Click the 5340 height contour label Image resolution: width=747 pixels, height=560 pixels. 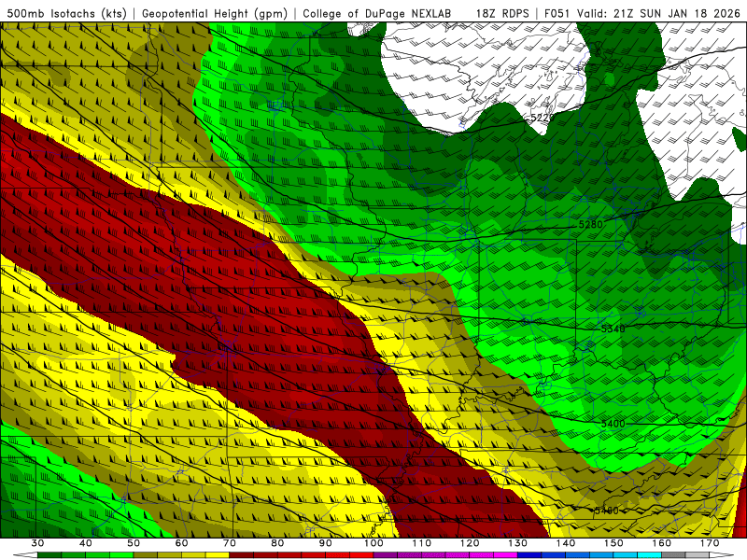coord(613,329)
